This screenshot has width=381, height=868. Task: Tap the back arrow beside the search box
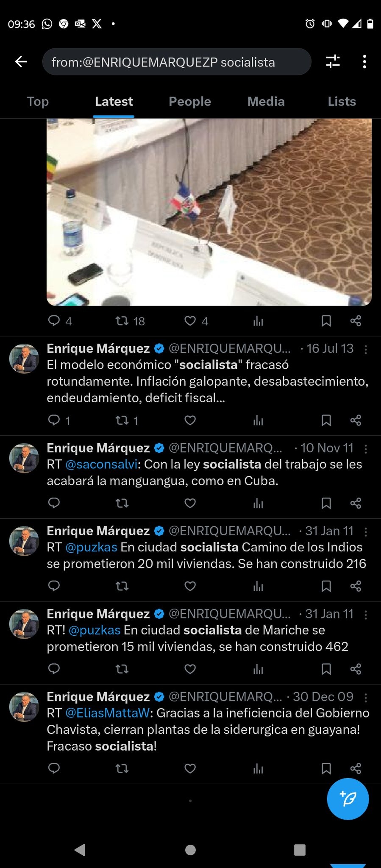click(21, 62)
